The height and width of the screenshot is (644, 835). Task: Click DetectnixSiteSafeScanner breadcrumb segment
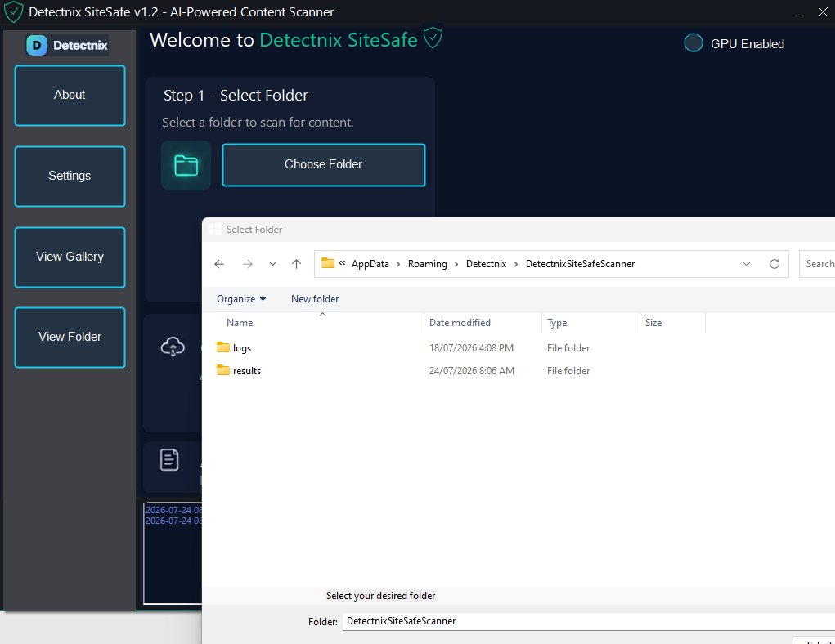(580, 264)
